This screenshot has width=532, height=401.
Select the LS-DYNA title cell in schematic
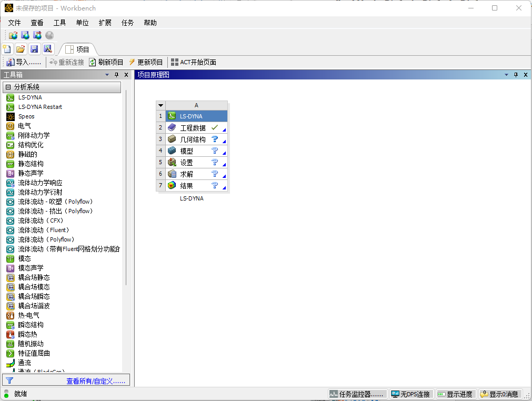pos(196,116)
